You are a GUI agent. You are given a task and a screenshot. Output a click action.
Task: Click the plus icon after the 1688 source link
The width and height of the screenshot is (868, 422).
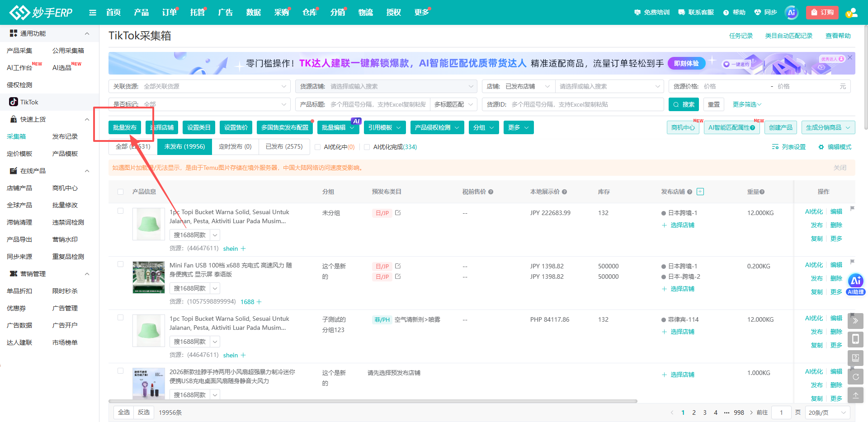tap(259, 302)
